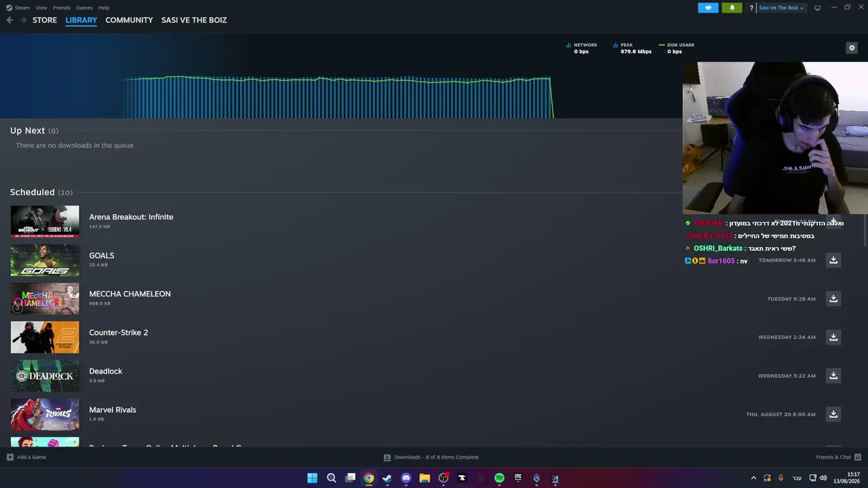Open the green notifications bell

732,7
